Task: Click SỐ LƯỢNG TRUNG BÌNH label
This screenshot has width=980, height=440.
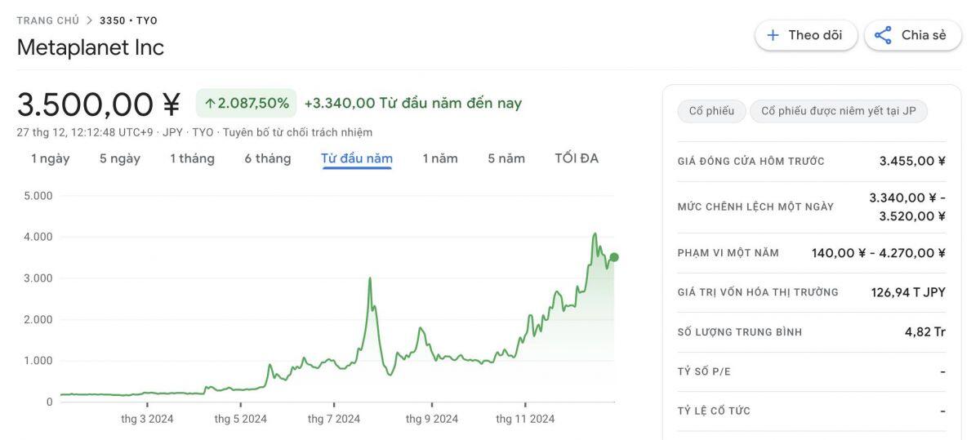Action: click(740, 332)
